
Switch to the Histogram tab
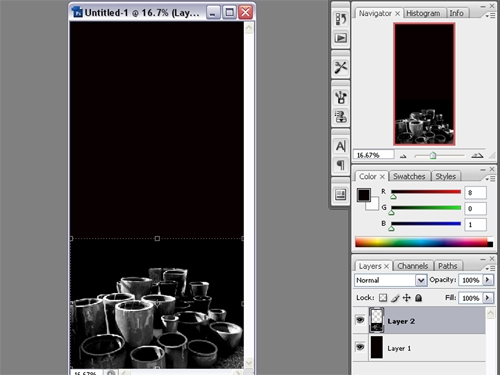(423, 13)
